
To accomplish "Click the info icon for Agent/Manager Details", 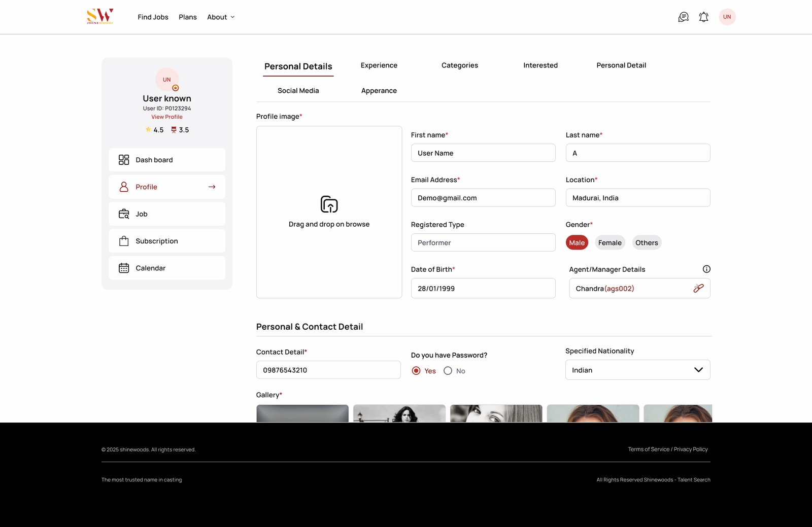I will pyautogui.click(x=706, y=269).
